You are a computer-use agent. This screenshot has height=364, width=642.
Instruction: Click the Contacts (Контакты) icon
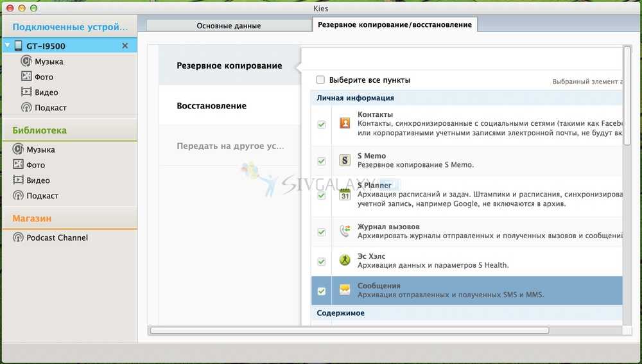click(x=345, y=124)
